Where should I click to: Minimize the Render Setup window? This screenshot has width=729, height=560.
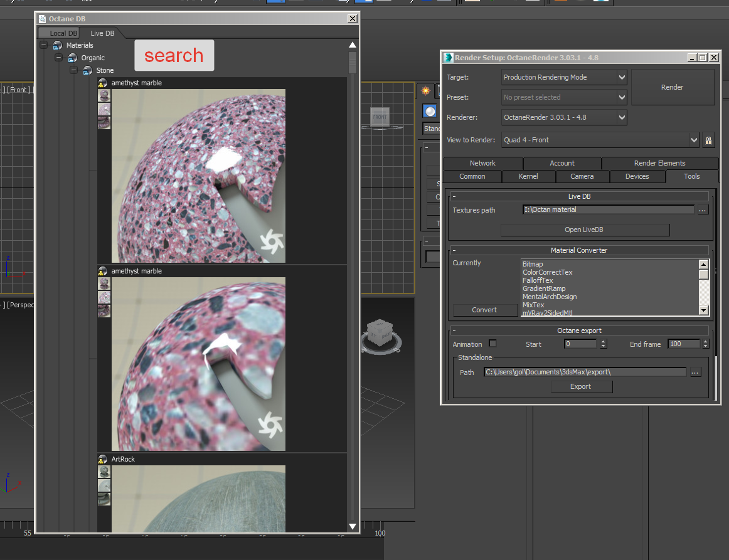[692, 58]
